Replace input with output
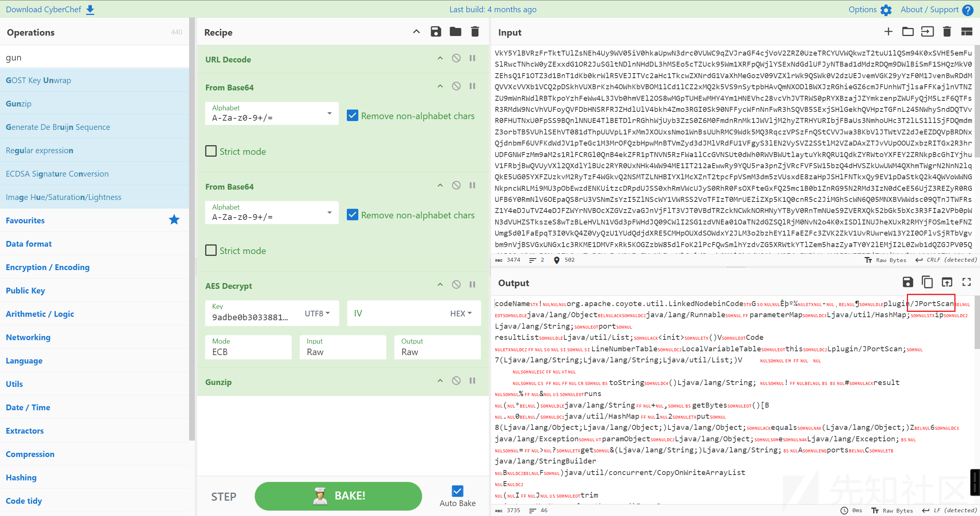Viewport: 980px width, 516px height. (x=947, y=282)
